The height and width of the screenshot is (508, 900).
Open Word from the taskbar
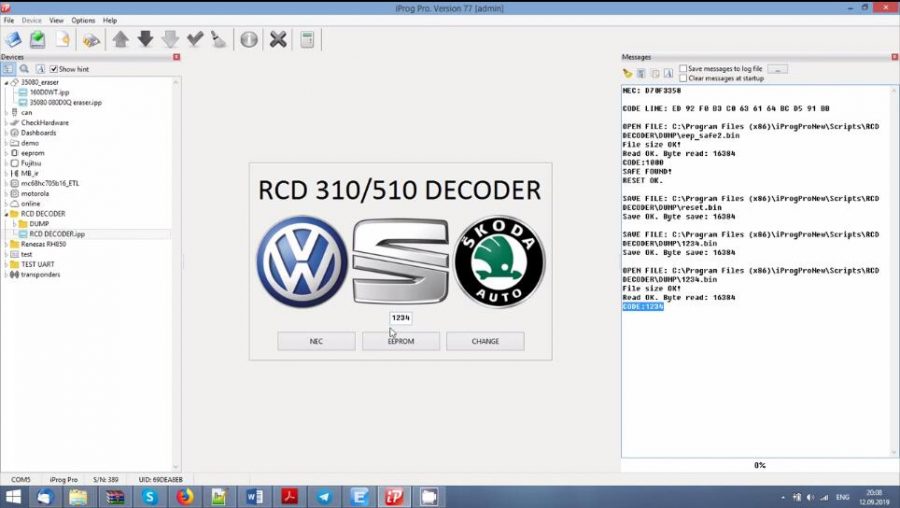254,497
